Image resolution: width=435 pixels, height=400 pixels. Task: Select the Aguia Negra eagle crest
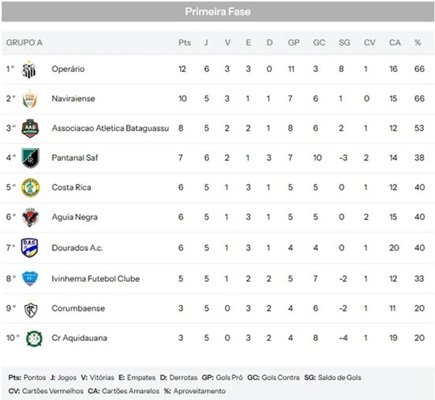[30, 217]
